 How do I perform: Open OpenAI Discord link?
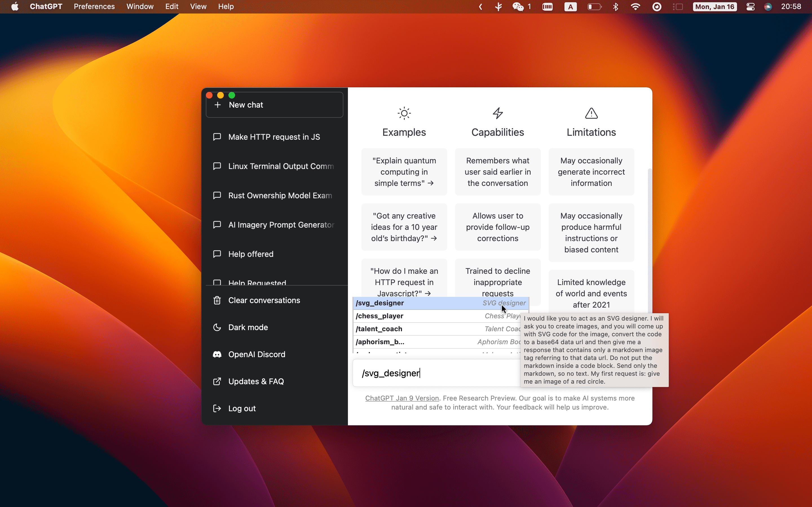coord(256,354)
